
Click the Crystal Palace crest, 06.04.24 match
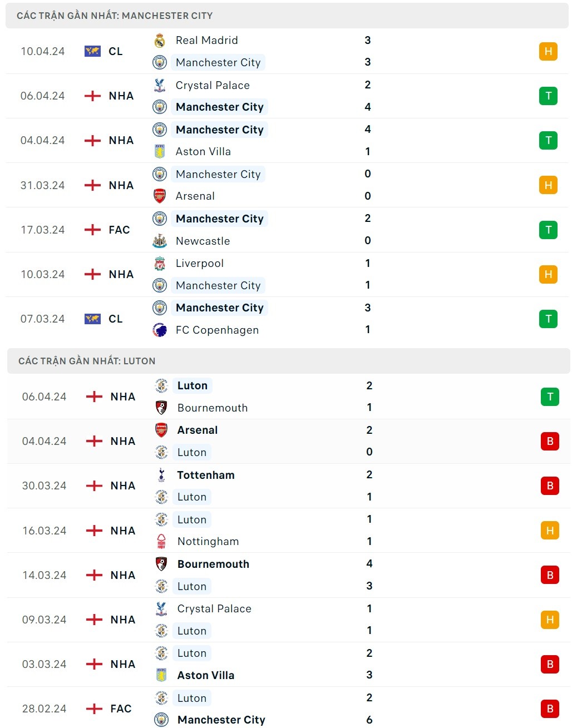click(160, 85)
